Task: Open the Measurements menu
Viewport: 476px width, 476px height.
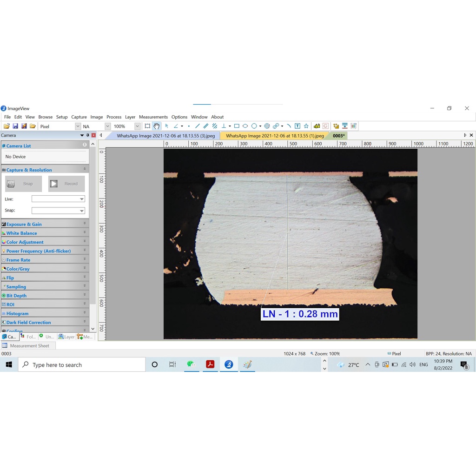Action: (153, 117)
